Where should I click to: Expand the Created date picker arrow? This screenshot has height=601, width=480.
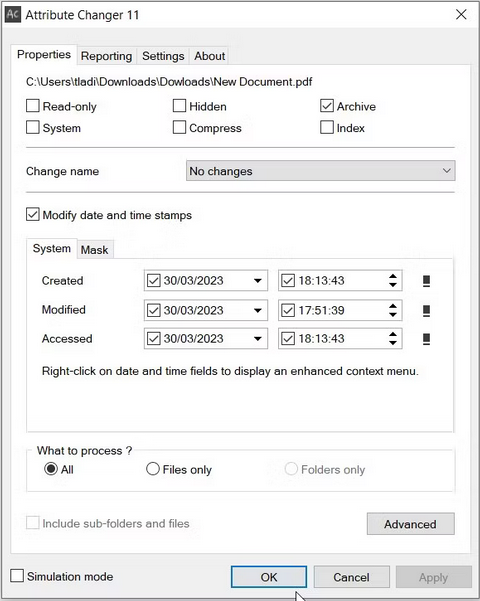[x=258, y=281]
